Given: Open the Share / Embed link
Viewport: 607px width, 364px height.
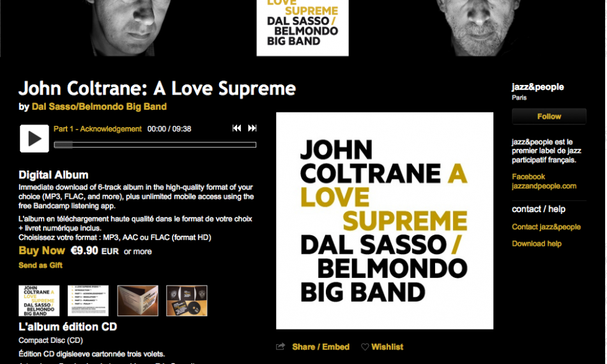Looking at the screenshot, I should click(321, 347).
